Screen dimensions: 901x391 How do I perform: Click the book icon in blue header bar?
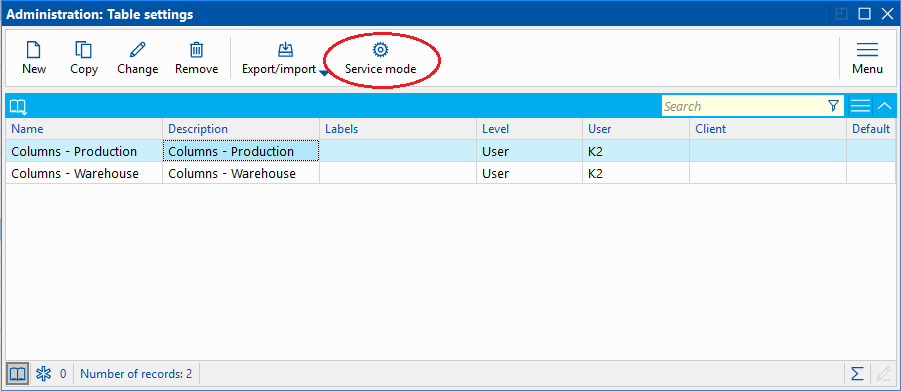(x=18, y=106)
